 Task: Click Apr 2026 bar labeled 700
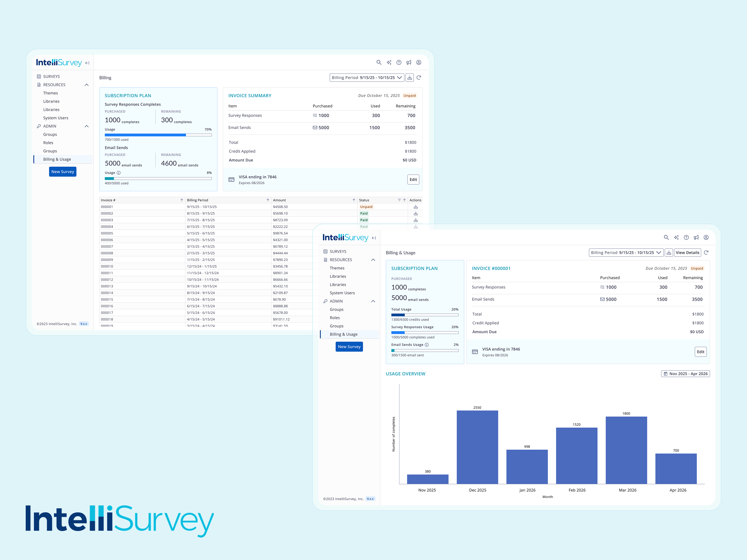coord(676,469)
